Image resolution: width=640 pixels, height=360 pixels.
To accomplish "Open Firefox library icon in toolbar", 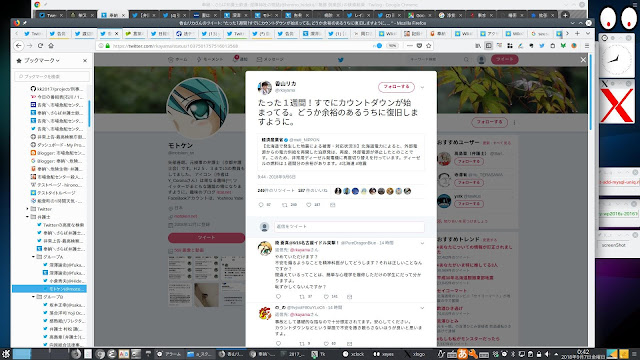I will click(478, 46).
